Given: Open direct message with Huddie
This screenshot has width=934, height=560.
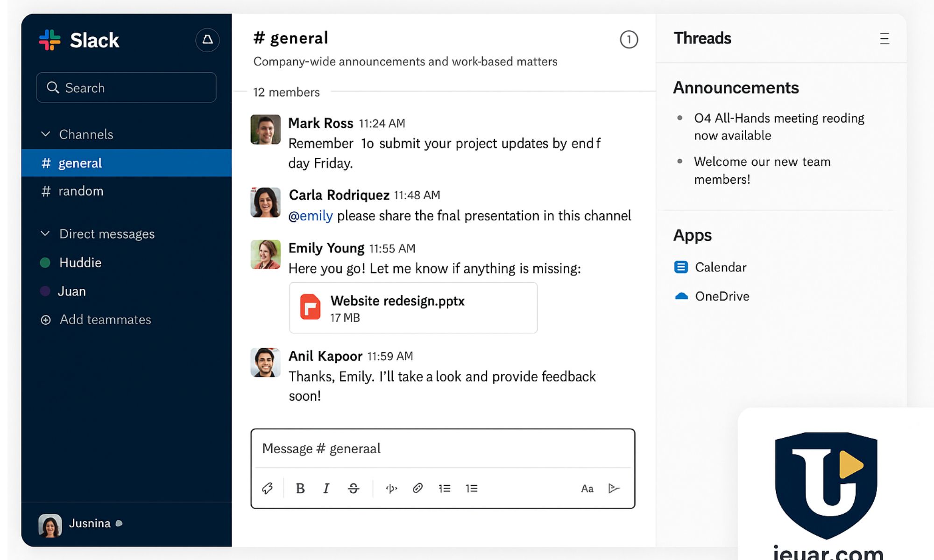Looking at the screenshot, I should (x=80, y=263).
